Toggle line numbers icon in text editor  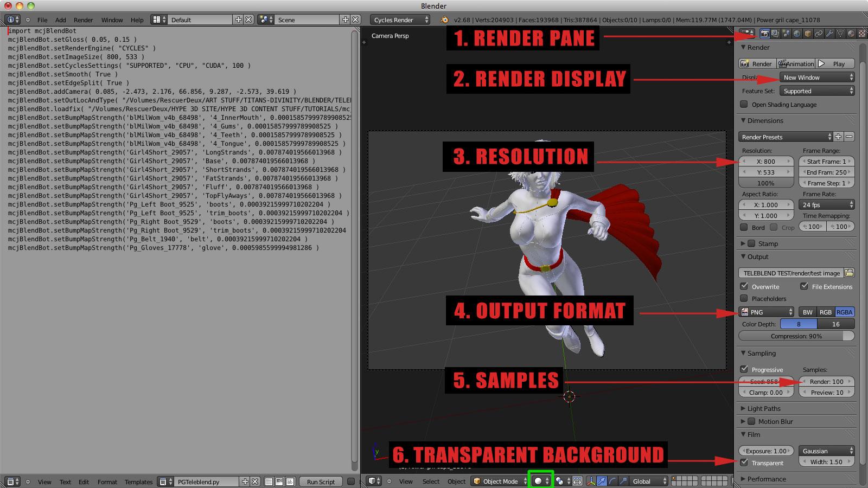click(269, 481)
